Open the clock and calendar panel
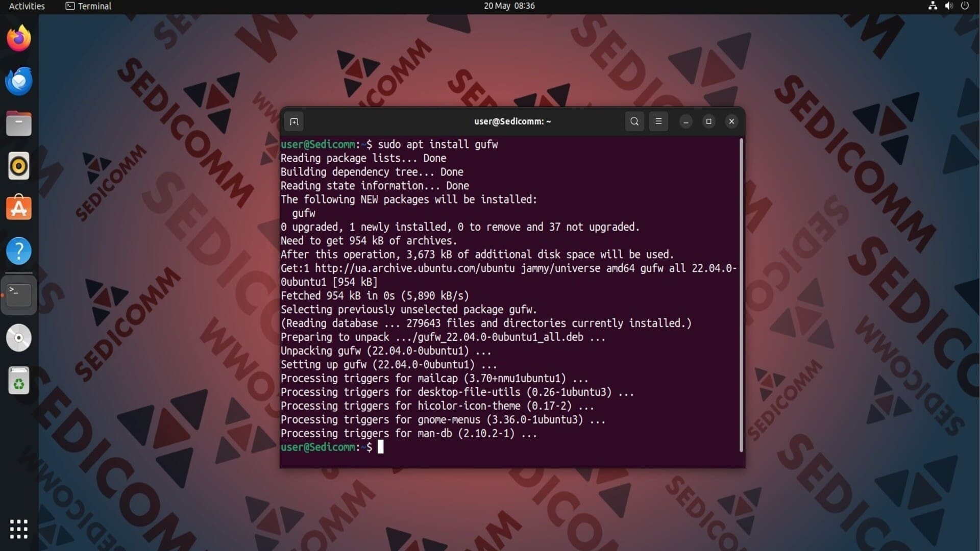Image resolution: width=980 pixels, height=551 pixels. [x=509, y=6]
